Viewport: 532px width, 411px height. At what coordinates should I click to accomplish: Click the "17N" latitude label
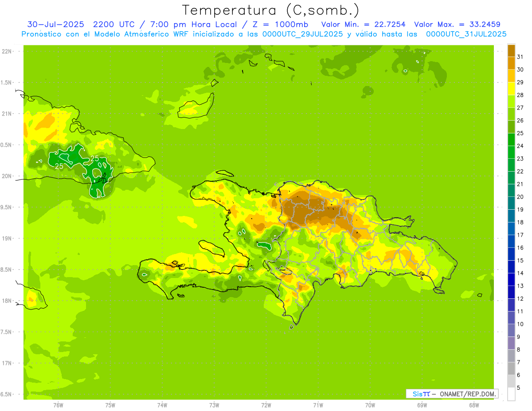click(6, 363)
